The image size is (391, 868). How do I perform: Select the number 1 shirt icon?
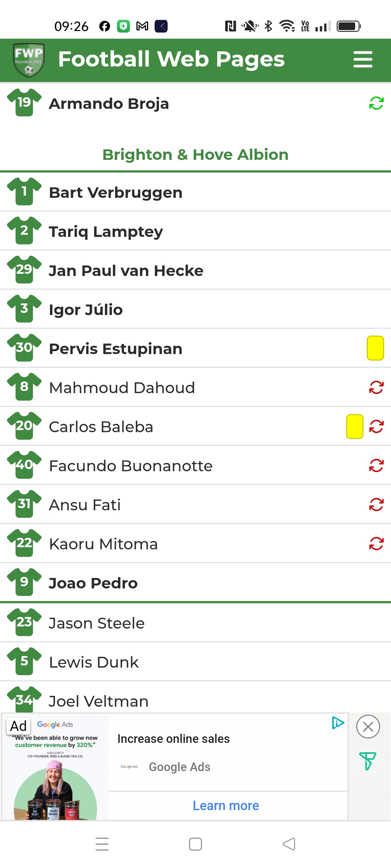(24, 192)
